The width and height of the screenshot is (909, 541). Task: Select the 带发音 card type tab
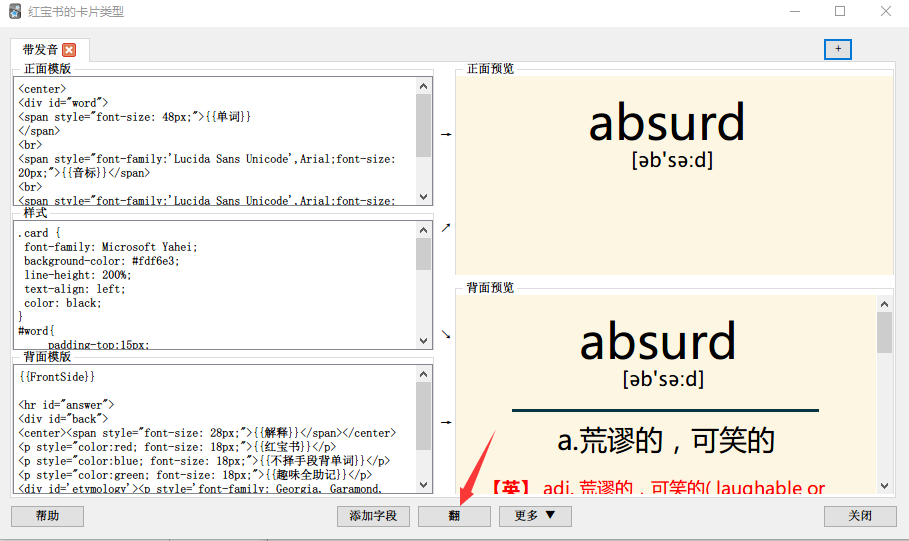(x=40, y=50)
